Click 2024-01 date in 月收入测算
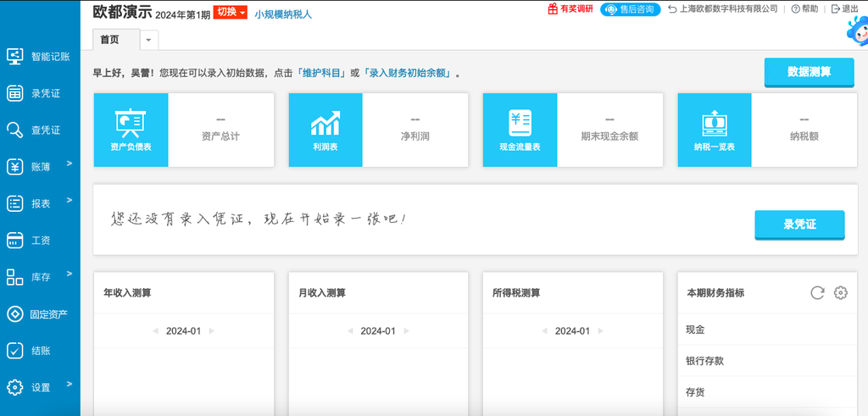This screenshot has height=416, width=868. [x=378, y=330]
